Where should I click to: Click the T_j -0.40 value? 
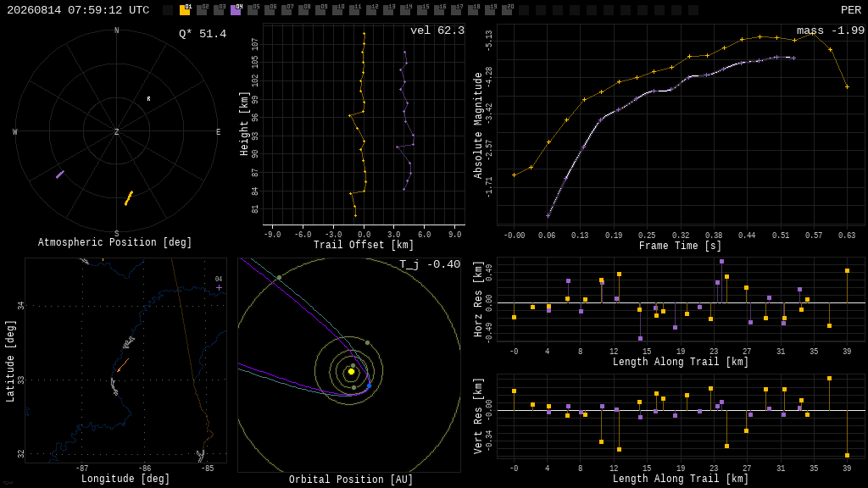click(x=430, y=264)
